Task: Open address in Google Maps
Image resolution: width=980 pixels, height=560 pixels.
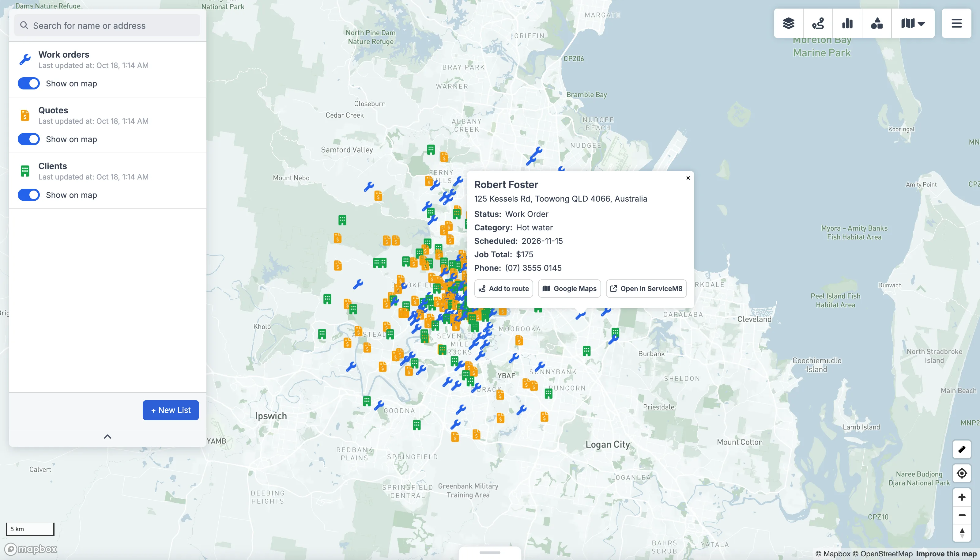Action: click(x=569, y=289)
